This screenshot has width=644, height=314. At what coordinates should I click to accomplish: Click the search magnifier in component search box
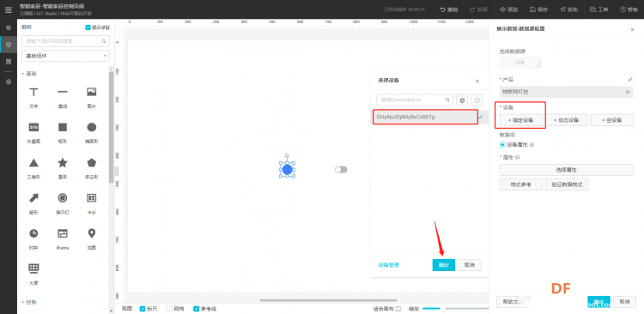(x=104, y=41)
